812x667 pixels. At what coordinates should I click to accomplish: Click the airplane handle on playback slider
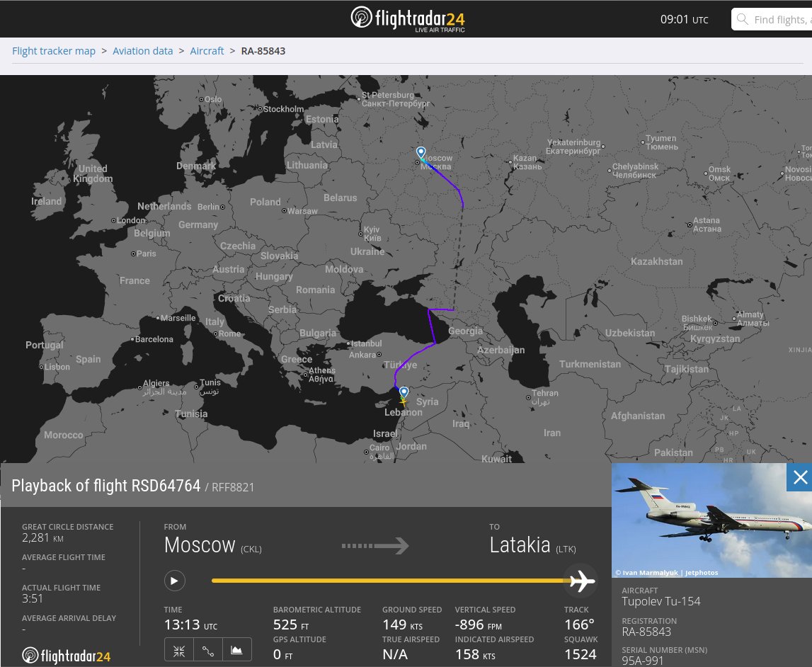[581, 581]
